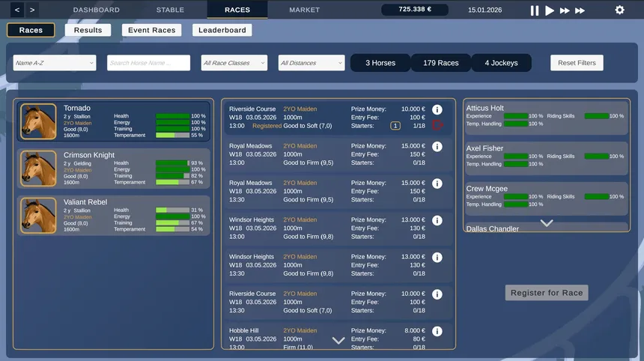The width and height of the screenshot is (644, 361).
Task: Click the Register for Race button
Action: [547, 293]
